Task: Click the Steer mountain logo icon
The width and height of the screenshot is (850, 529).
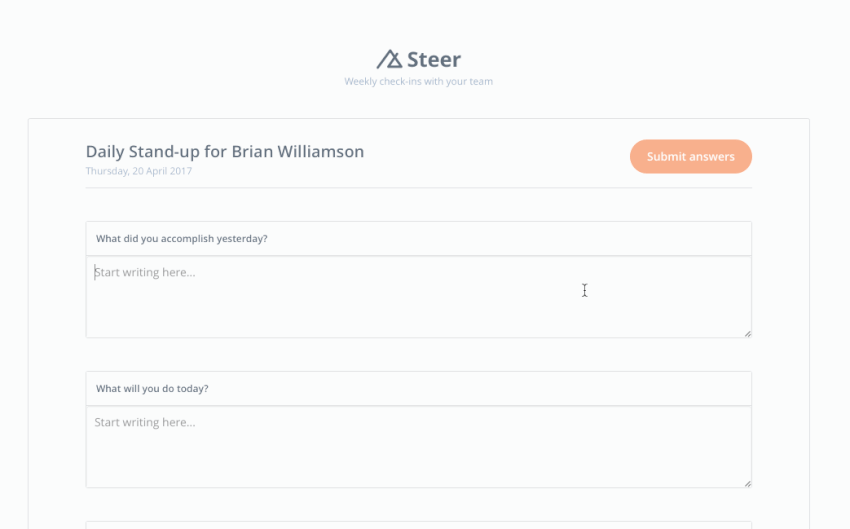Action: [x=389, y=60]
